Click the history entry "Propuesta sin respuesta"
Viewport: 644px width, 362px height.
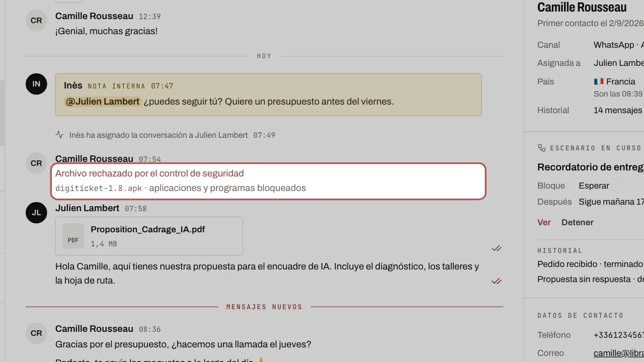click(591, 279)
